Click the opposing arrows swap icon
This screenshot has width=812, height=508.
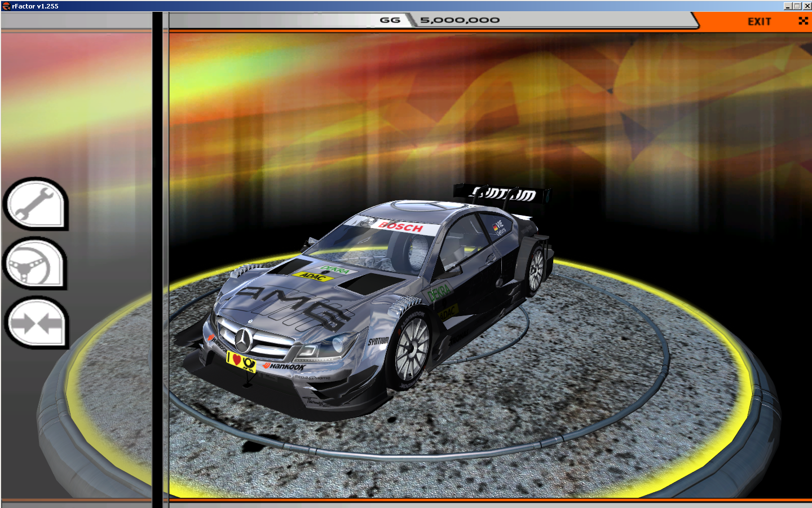pos(36,323)
